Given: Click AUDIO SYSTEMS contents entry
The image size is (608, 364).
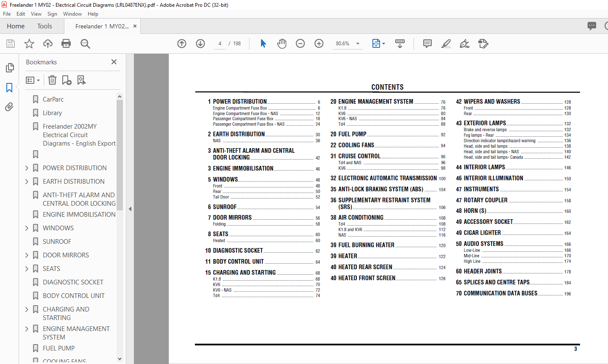Looking at the screenshot, I should 483,244.
